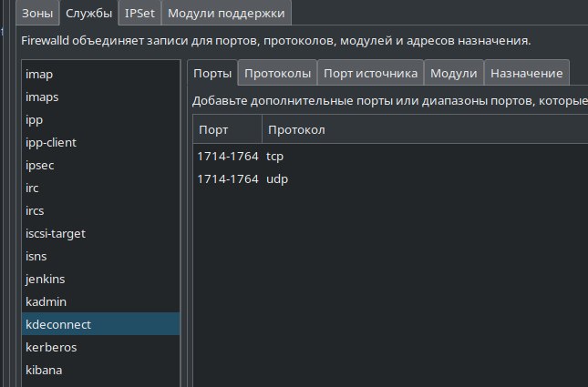Click the highlighted kdeconnect service
This screenshot has width=588, height=387.
click(x=101, y=324)
